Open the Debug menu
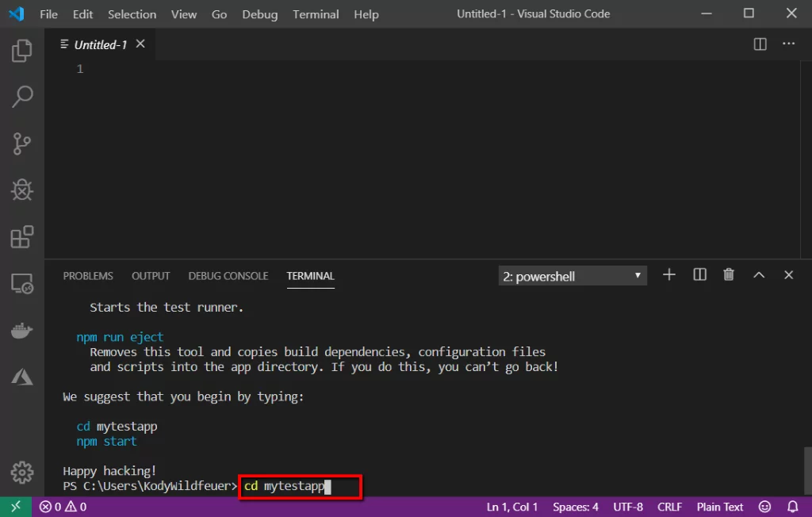This screenshot has width=812, height=517. [x=260, y=14]
